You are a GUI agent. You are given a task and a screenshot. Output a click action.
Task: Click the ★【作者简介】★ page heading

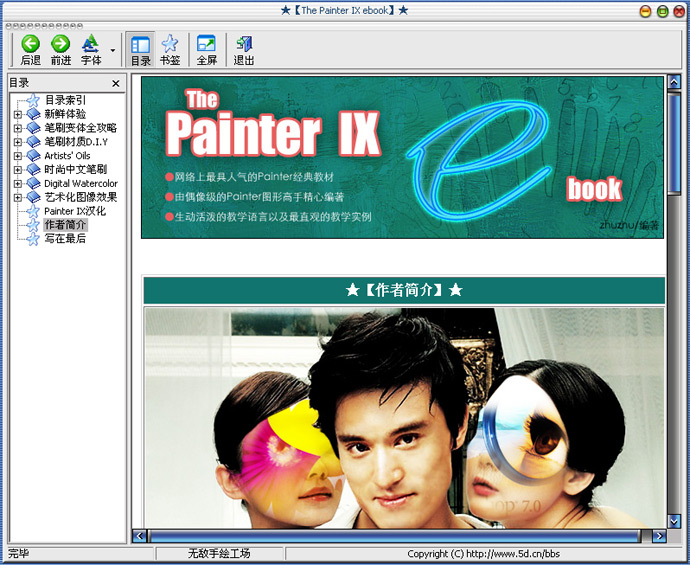404,290
